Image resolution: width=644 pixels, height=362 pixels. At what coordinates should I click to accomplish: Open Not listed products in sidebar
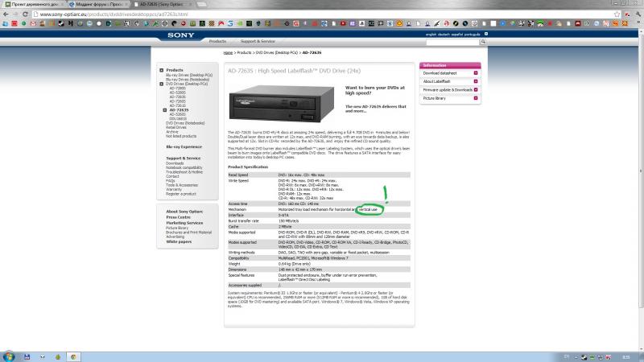pyautogui.click(x=181, y=136)
